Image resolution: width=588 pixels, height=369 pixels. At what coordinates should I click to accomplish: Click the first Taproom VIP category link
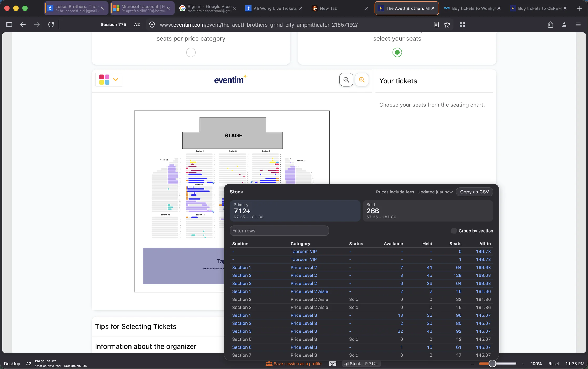(303, 252)
